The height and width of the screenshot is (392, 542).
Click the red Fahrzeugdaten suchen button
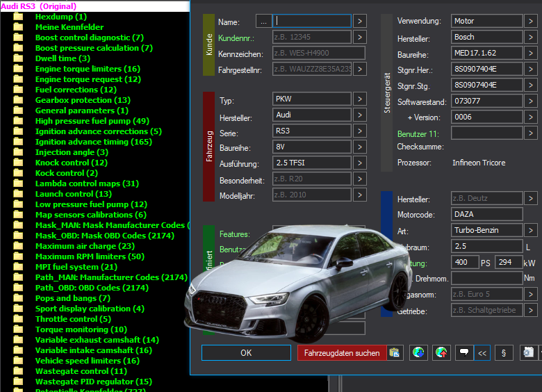point(342,352)
